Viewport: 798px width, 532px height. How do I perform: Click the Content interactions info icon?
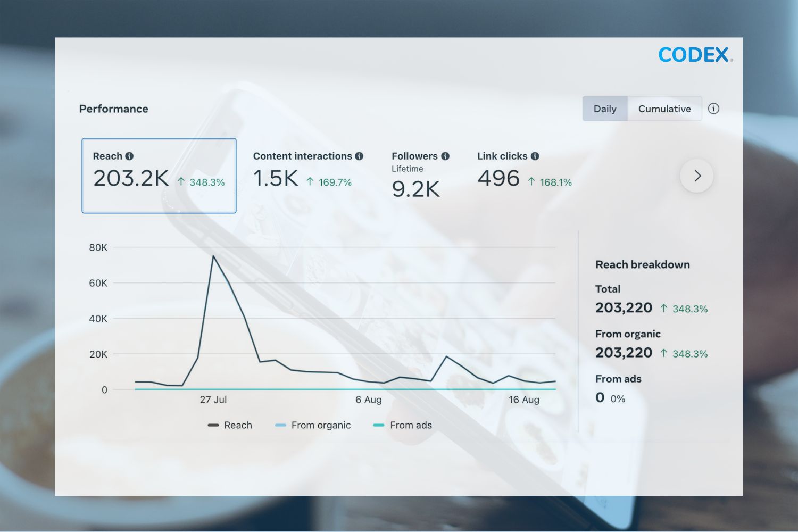coord(360,156)
